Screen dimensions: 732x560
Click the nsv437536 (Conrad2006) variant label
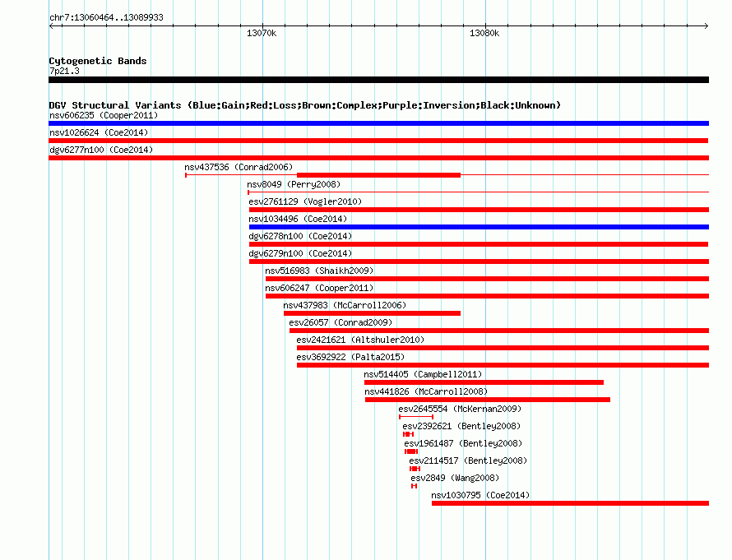pyautogui.click(x=239, y=167)
